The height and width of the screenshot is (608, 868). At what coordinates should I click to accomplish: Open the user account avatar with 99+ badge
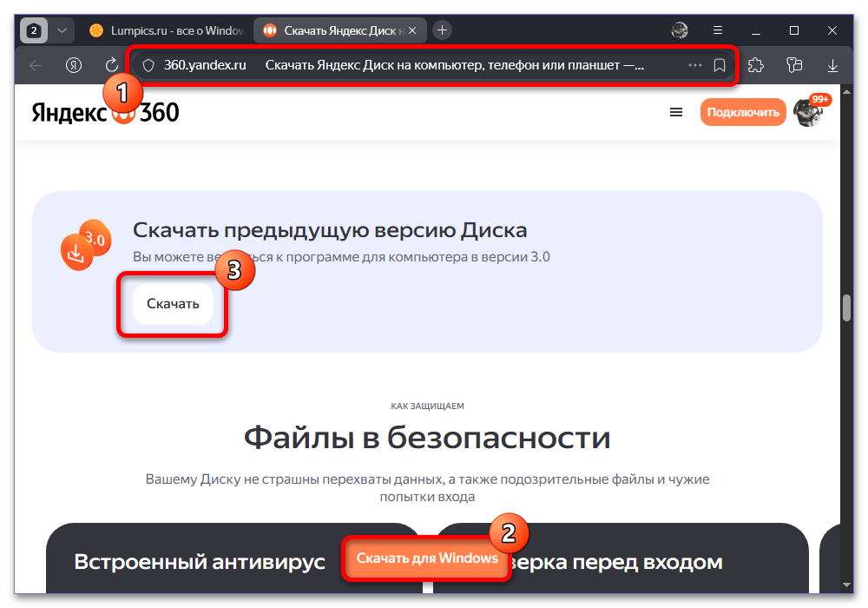(808, 111)
